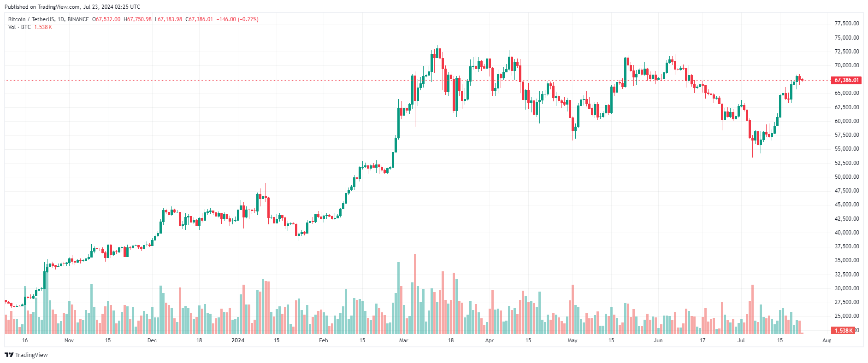Click the −146.00 (−0.22%) change readout

(237, 19)
